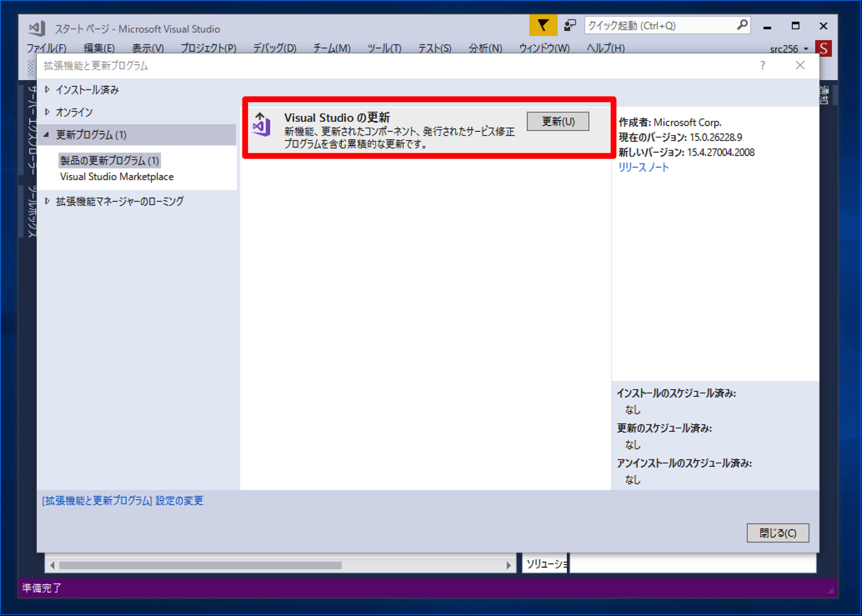Screen dimensions: 862x616
Task: Click the search magnifier in Quick Launch
Action: [742, 25]
